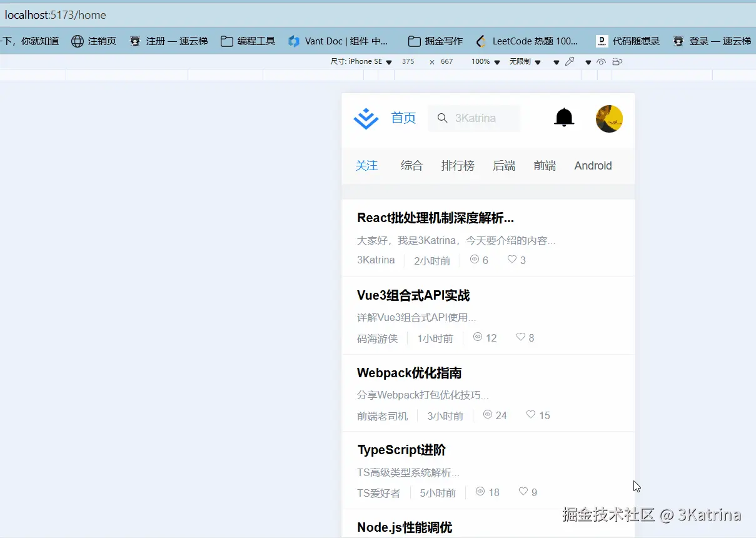This screenshot has height=538, width=756.
Task: Click the 5小时前 timestamp
Action: point(438,493)
